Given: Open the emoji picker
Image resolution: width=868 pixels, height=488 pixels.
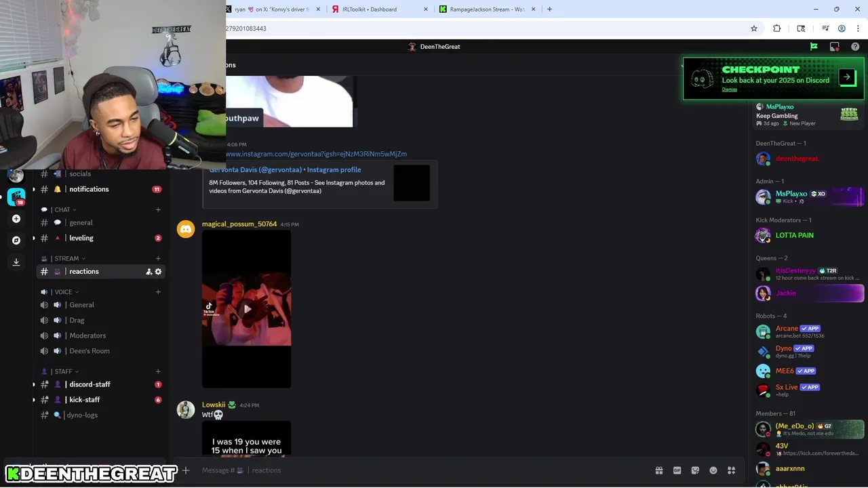Looking at the screenshot, I should coord(713,470).
